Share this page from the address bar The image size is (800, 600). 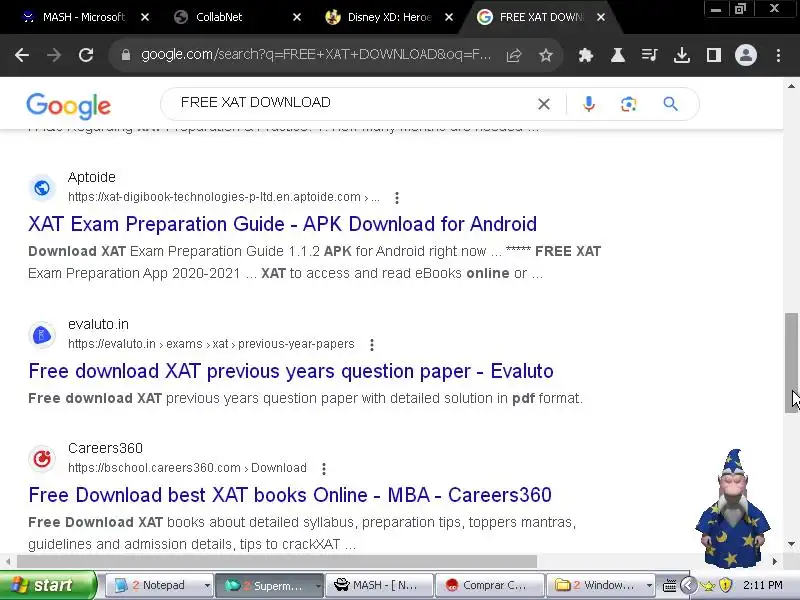click(x=514, y=55)
